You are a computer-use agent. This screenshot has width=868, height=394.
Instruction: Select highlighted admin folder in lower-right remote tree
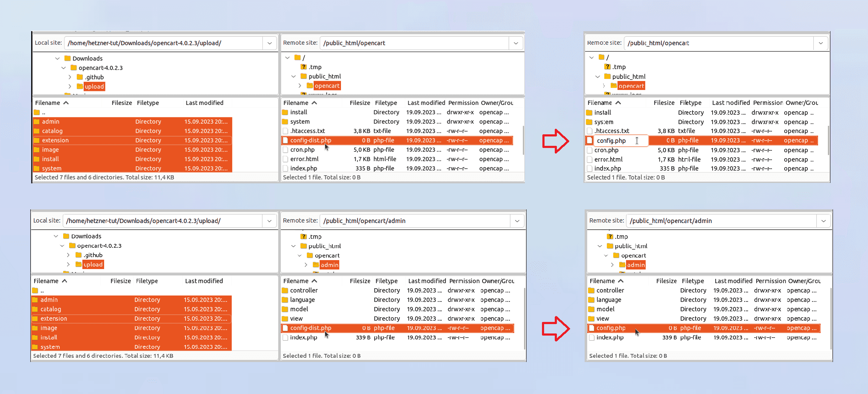[635, 265]
